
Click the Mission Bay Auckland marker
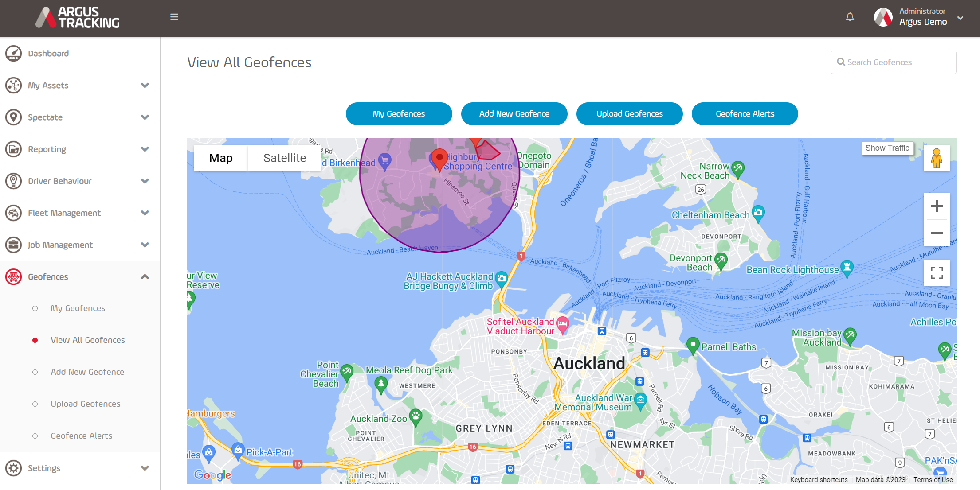pyautogui.click(x=850, y=335)
